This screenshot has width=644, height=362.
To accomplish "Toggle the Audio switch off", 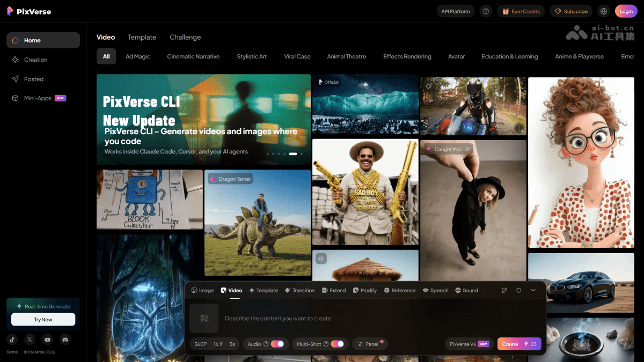I will pyautogui.click(x=277, y=344).
